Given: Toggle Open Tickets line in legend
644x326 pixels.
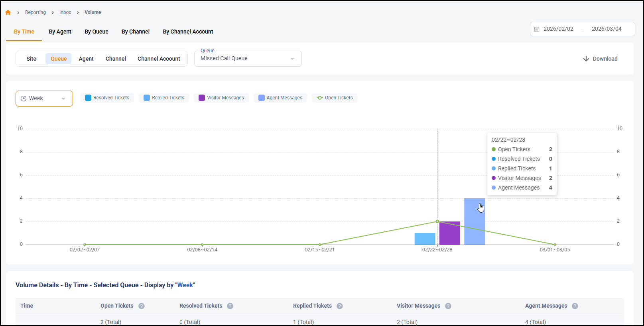Looking at the screenshot, I should tap(335, 98).
